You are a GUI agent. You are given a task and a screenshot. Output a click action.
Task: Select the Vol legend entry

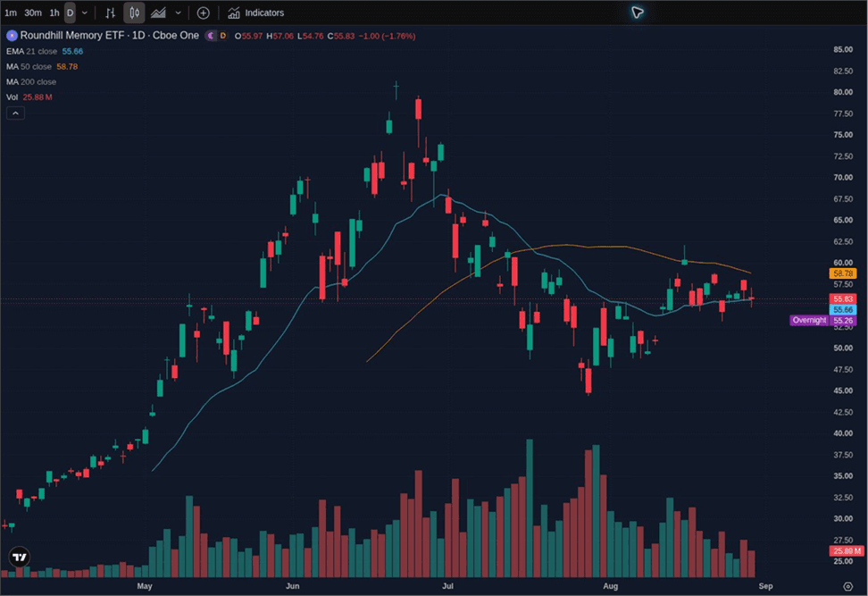[13, 97]
